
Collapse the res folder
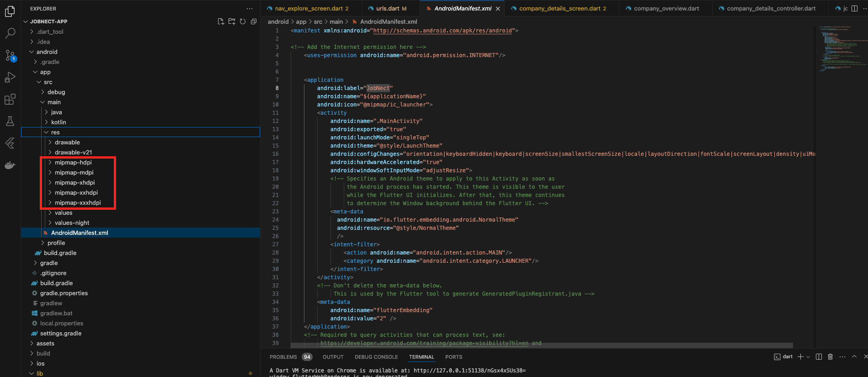(55, 132)
